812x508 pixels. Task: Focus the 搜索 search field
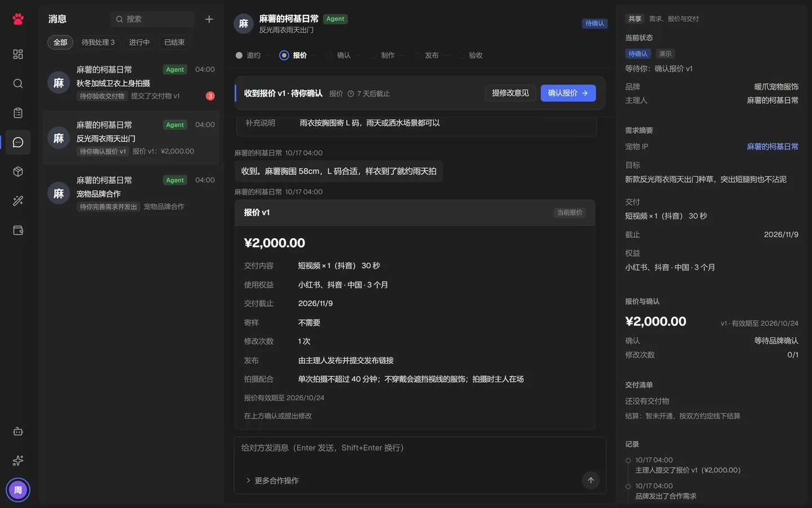coord(152,19)
